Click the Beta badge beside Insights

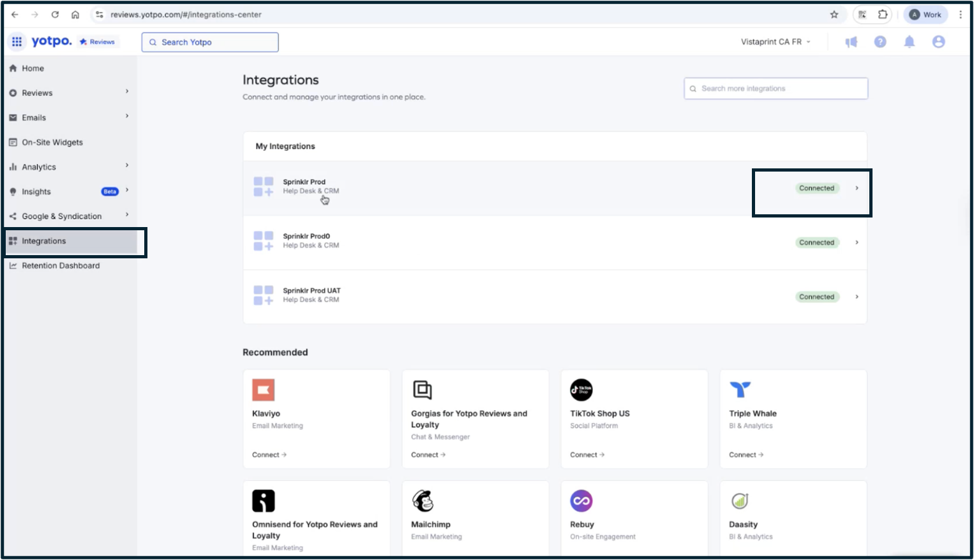[110, 191]
